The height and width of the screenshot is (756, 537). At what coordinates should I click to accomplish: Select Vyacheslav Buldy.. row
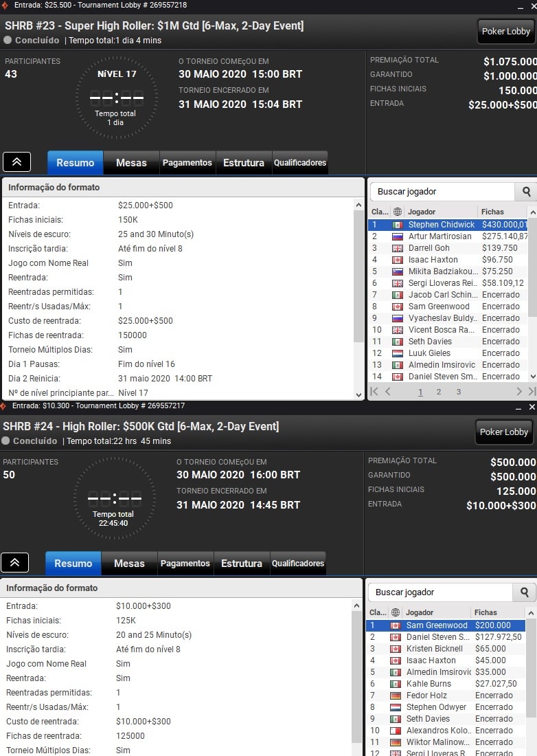coord(448,318)
